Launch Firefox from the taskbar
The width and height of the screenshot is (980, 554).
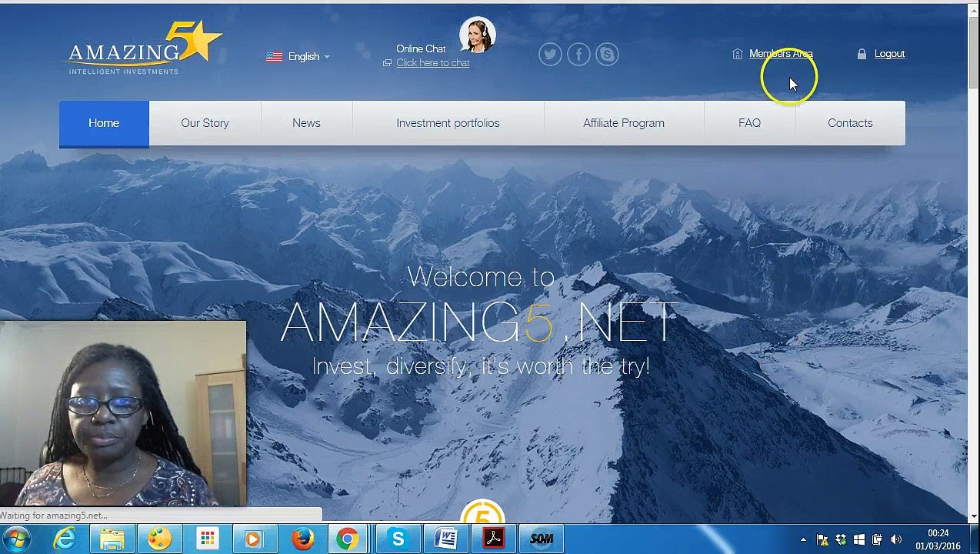click(302, 539)
